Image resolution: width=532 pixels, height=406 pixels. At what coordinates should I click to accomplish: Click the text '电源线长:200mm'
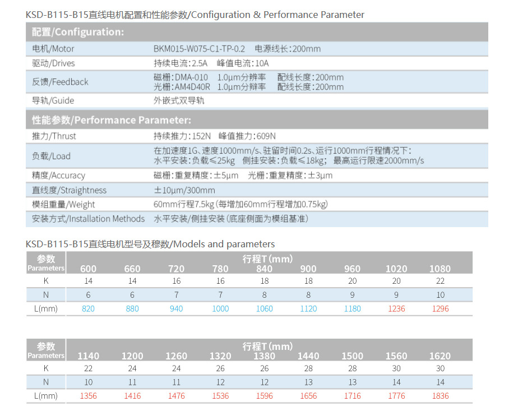tap(288, 49)
